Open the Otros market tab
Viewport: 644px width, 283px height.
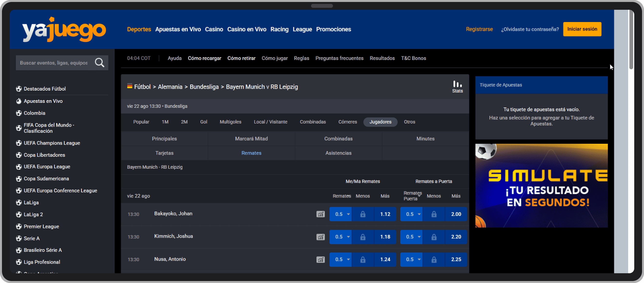coord(410,122)
